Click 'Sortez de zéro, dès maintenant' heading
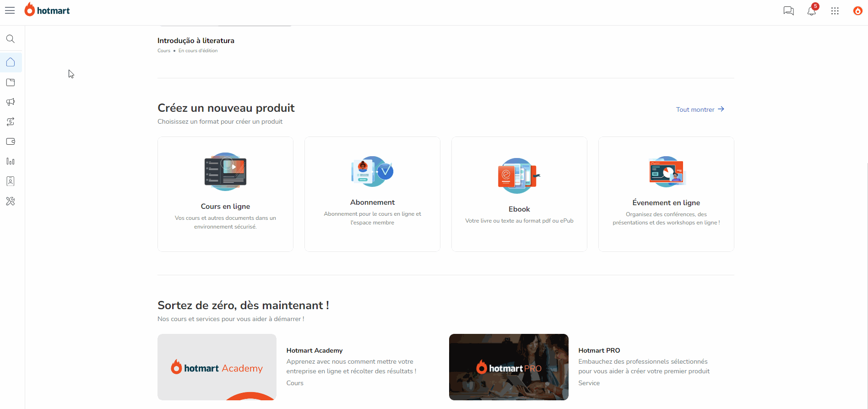The image size is (868, 409). point(243,305)
